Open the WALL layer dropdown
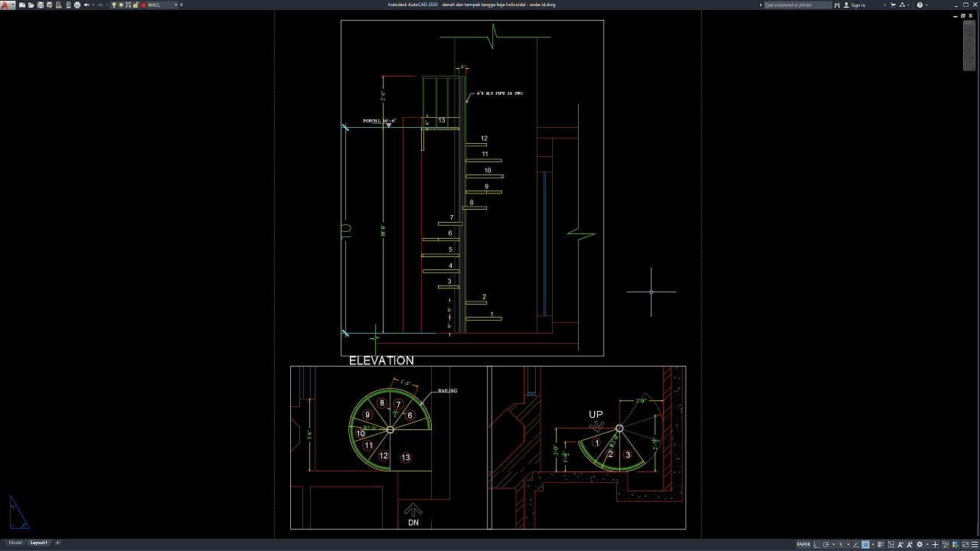980x551 pixels. pyautogui.click(x=175, y=5)
